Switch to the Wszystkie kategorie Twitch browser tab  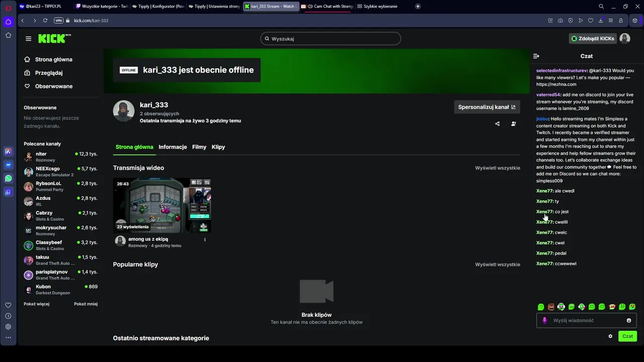click(102, 7)
